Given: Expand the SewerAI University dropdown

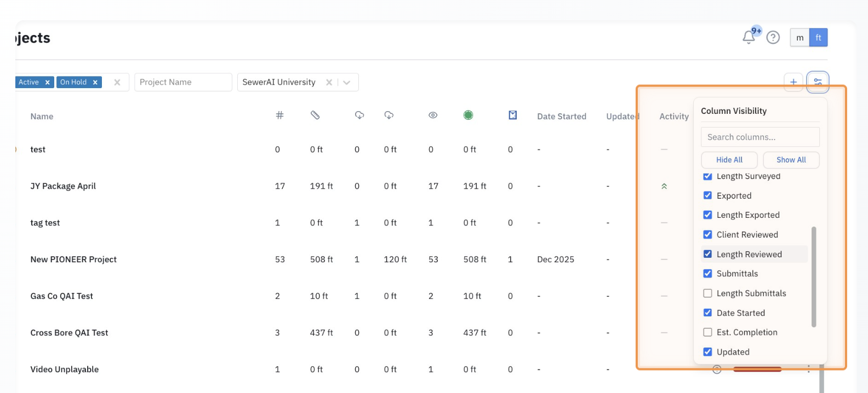Looking at the screenshot, I should (x=347, y=82).
